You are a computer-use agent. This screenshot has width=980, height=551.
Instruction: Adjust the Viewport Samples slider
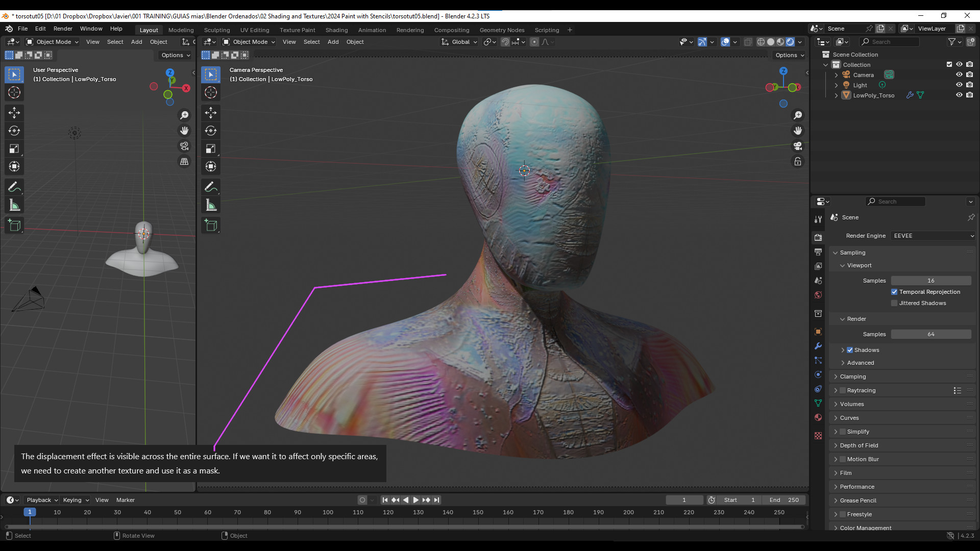point(931,281)
